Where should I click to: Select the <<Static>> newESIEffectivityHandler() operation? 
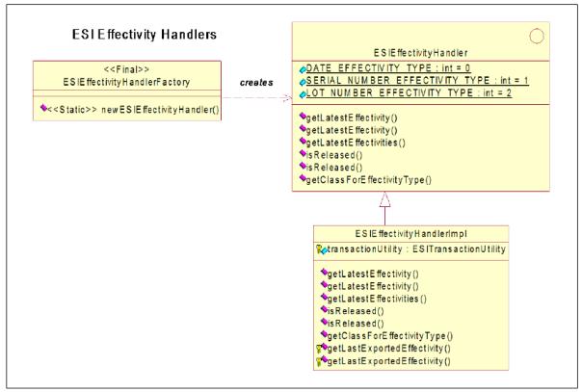133,110
